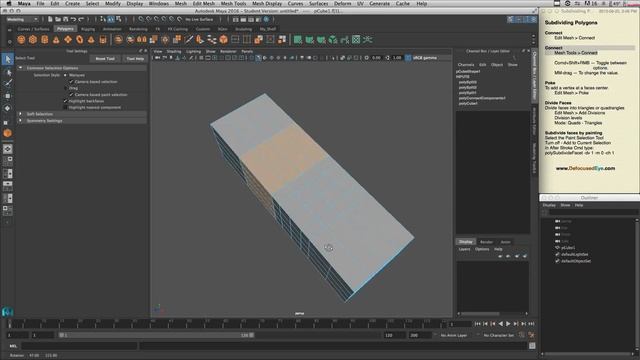The image size is (640, 360).
Task: Click the go to end playback button
Action: [531, 324]
